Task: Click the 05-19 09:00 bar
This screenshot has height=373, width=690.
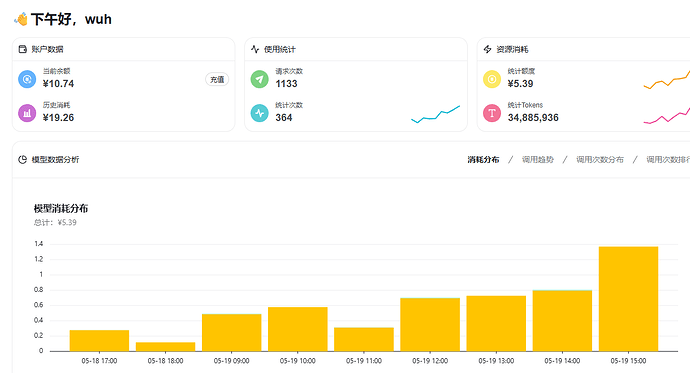Action: 231,333
